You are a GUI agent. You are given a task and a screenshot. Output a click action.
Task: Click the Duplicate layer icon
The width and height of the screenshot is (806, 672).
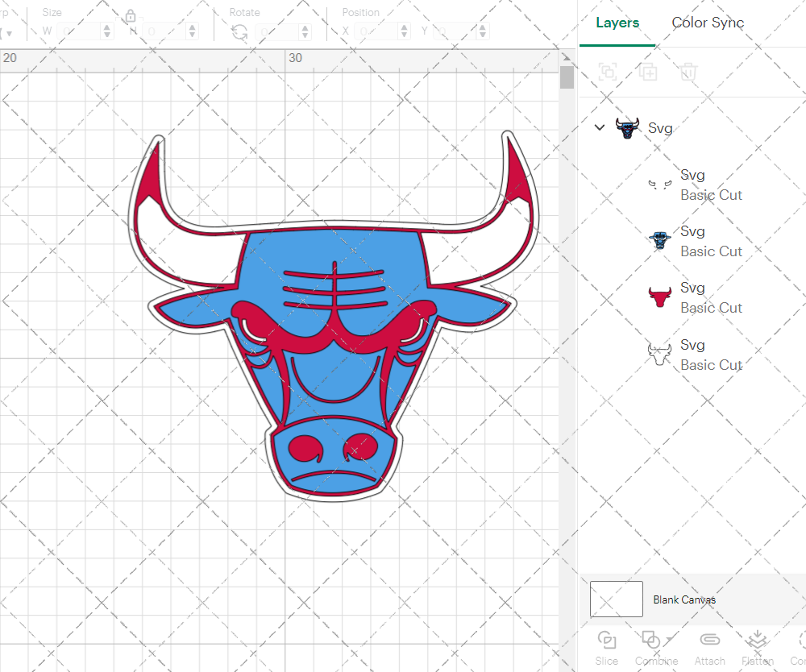648,72
